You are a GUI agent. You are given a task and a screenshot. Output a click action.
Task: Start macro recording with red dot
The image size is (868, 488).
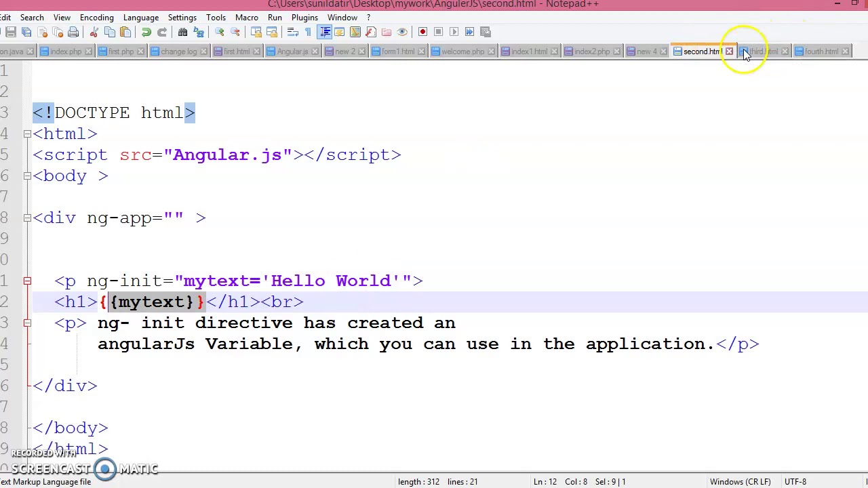422,32
